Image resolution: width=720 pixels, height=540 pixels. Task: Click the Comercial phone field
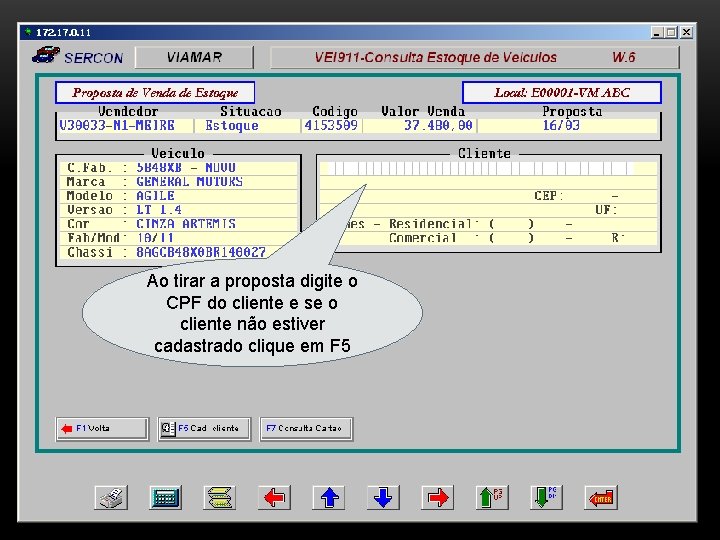point(533,238)
